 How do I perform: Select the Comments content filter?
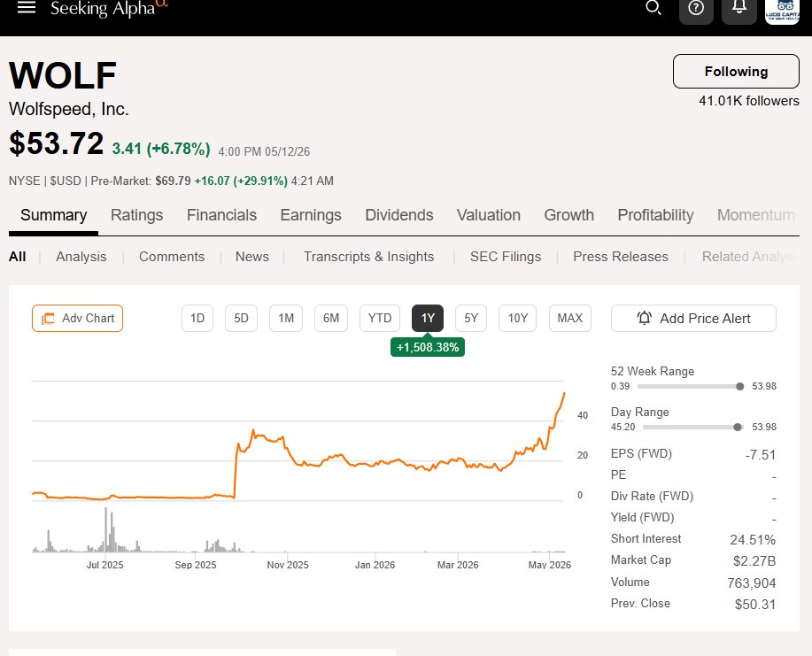click(172, 256)
